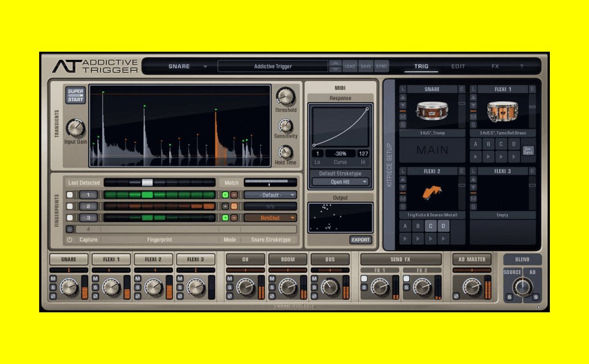Select next kitpiece in Flexi 1 slot

(x=473, y=106)
